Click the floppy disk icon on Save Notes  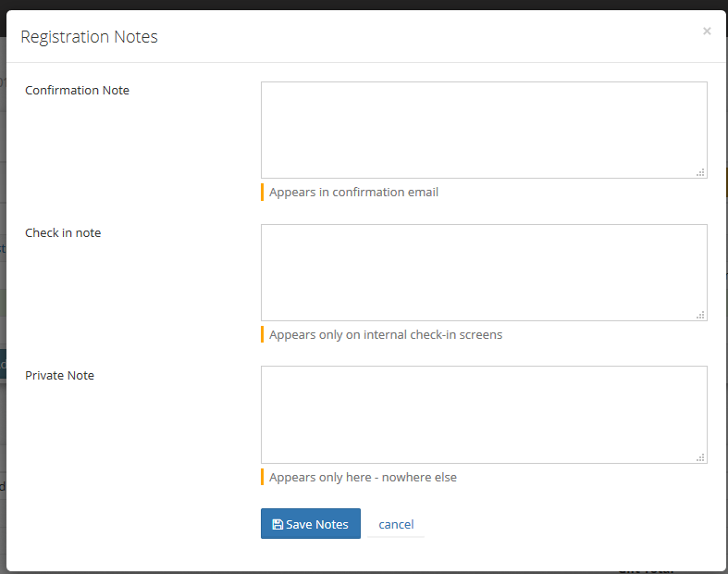point(278,524)
